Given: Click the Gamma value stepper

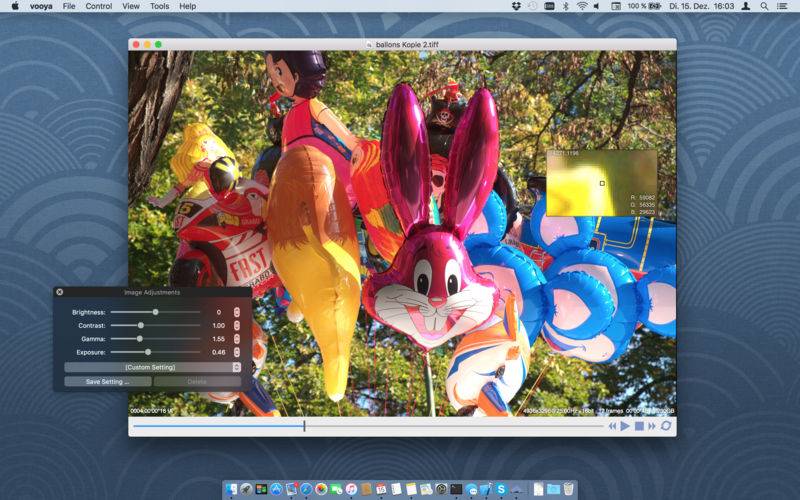Looking at the screenshot, I should pos(237,339).
